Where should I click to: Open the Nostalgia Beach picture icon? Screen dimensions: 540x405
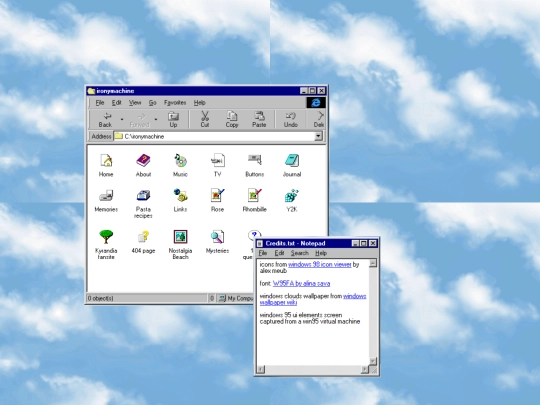[180, 245]
